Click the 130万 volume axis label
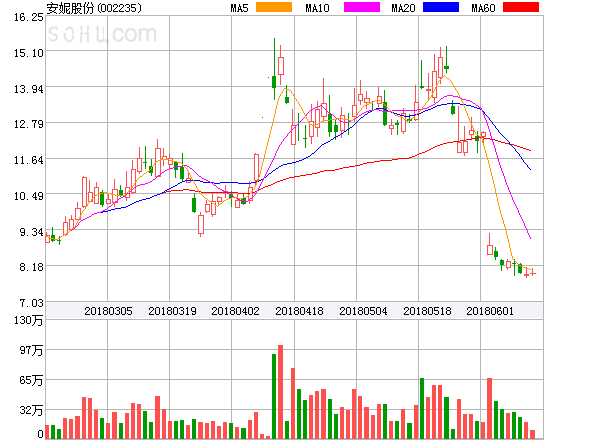The image size is (600, 440). [28, 320]
